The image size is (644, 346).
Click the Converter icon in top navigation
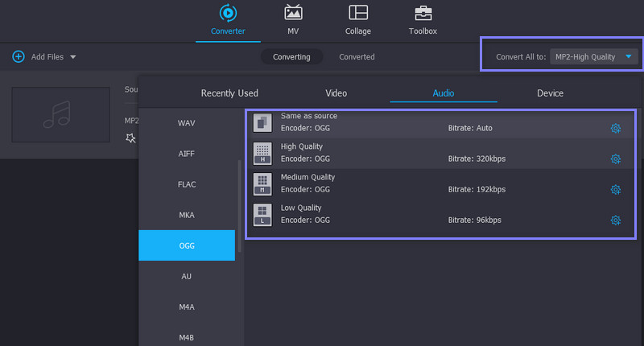(228, 14)
